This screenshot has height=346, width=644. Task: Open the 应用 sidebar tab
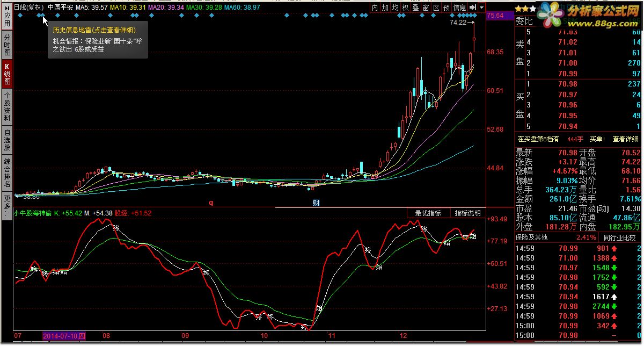tap(7, 17)
